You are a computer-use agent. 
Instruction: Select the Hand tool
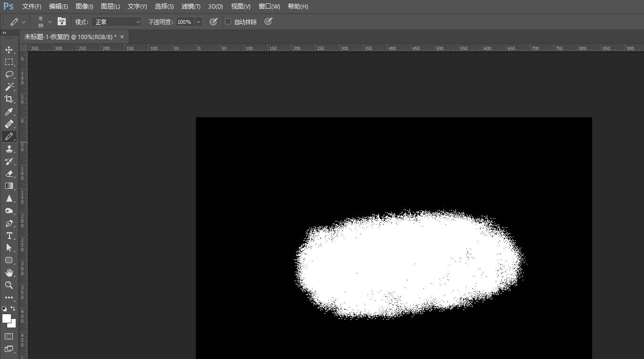tap(9, 273)
